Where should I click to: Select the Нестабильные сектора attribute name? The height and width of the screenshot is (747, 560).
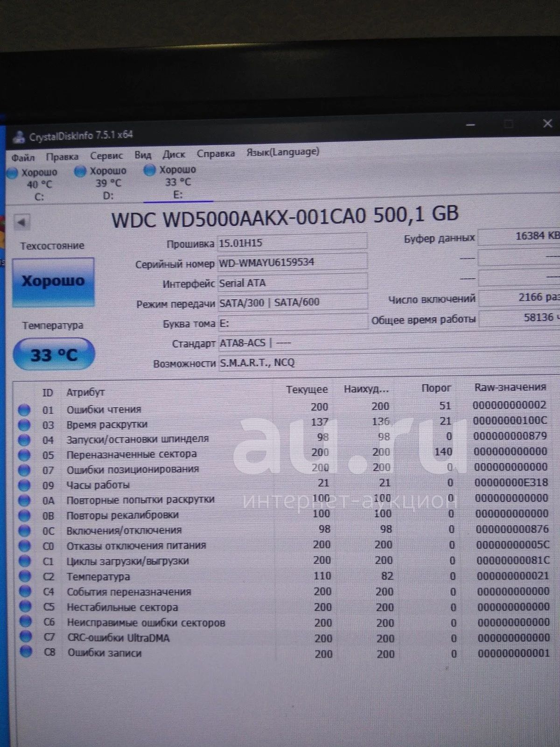pyautogui.click(x=122, y=607)
